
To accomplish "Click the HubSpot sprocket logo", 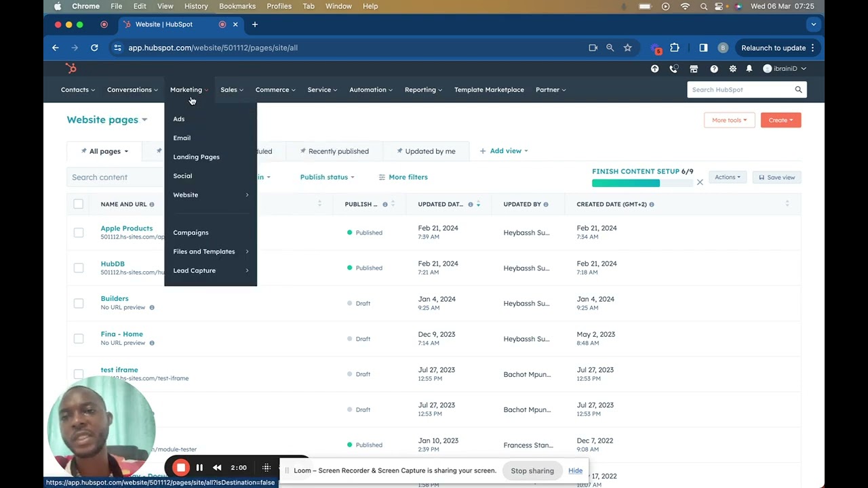I will point(71,68).
